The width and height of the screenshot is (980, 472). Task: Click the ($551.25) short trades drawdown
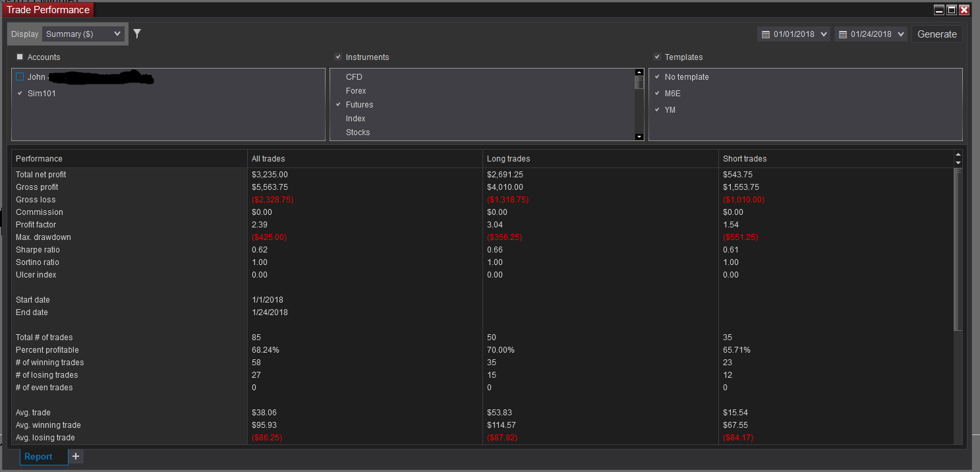[x=741, y=237]
